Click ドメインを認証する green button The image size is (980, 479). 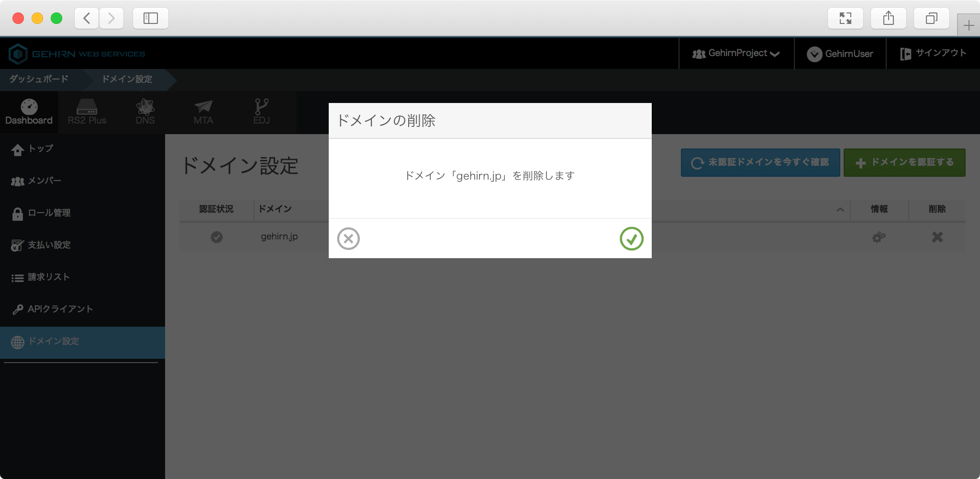904,162
